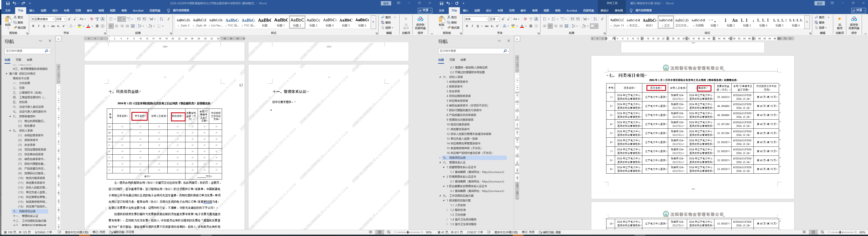Viewport: 868px width, 236px height.
Task: Click 保存到百度网盘 icon in left Word window
Action: click(420, 22)
